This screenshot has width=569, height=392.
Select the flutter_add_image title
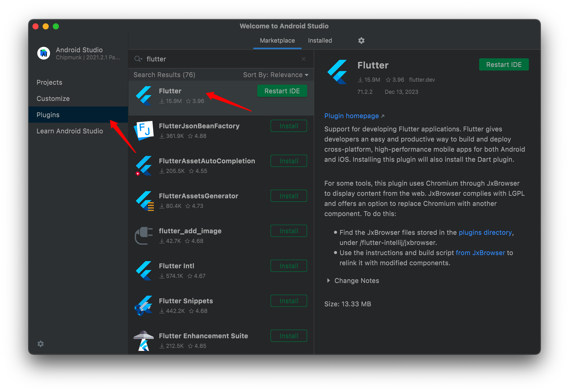[190, 231]
